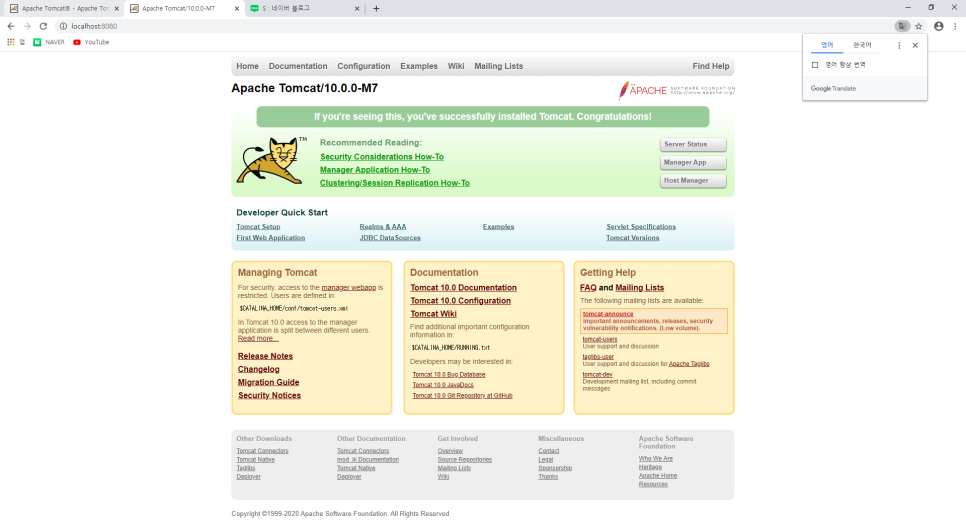The image size is (966, 523).
Task: Reload the localhost page
Action: [x=43, y=26]
